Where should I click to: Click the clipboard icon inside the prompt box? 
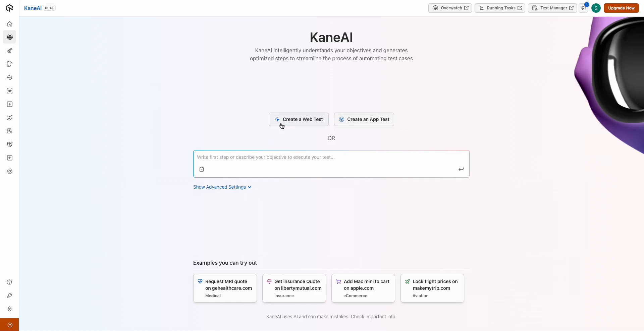pos(202,169)
